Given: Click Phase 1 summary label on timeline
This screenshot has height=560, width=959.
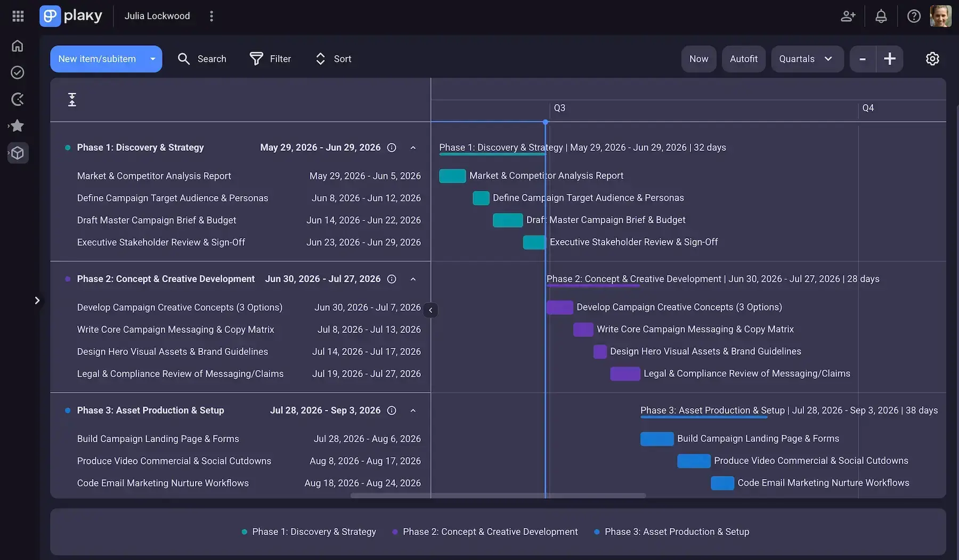Looking at the screenshot, I should coord(582,148).
